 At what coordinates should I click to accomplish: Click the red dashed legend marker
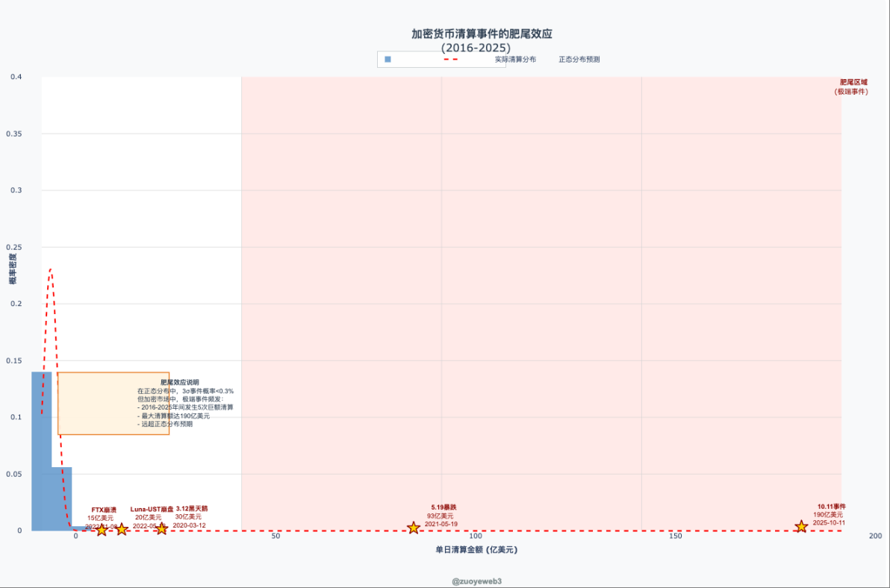tap(449, 59)
